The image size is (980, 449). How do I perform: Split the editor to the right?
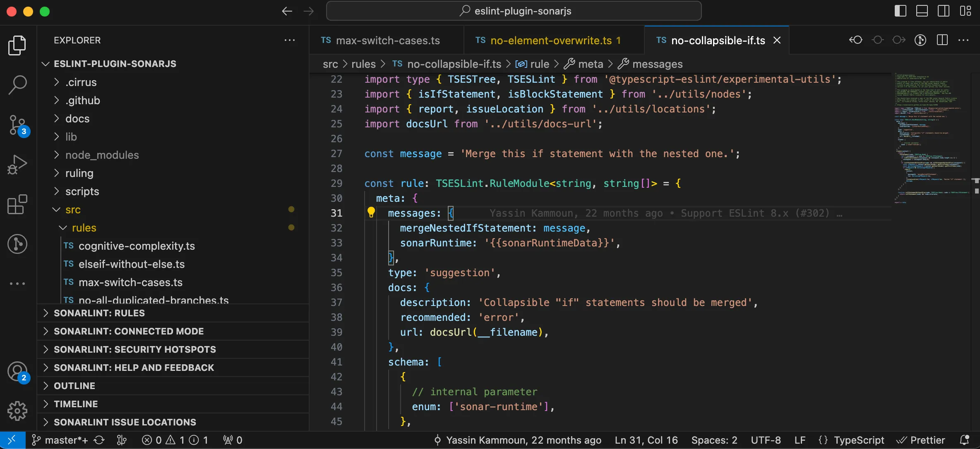(x=942, y=40)
